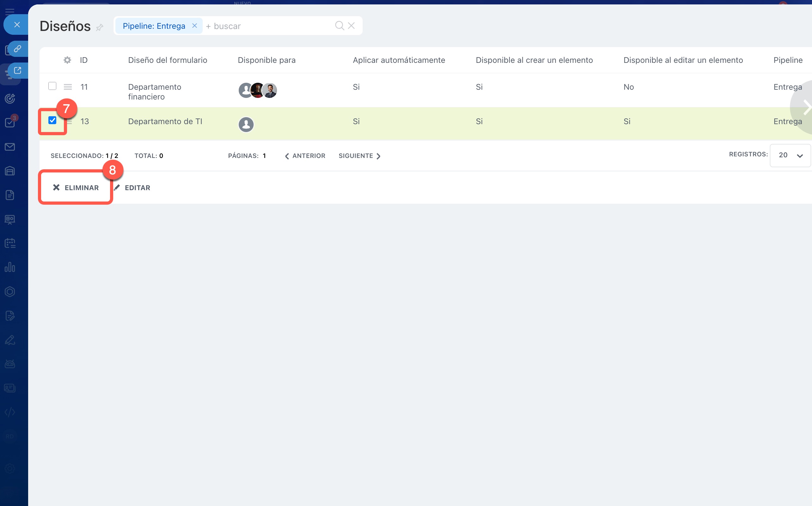
Task: Open the tasks icon with badge 3
Action: tap(10, 123)
